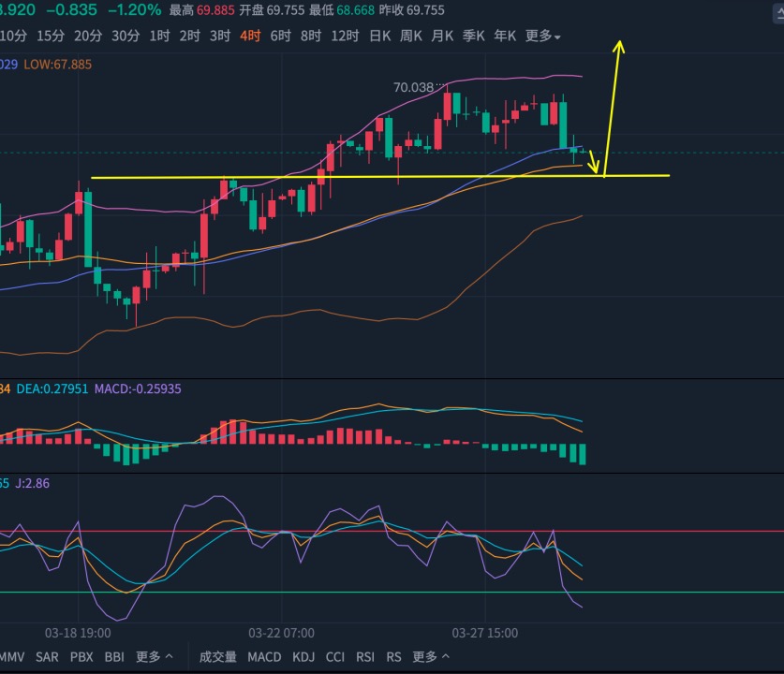The width and height of the screenshot is (784, 674).
Task: Click the 03-27 15:00 time label
Action: pos(485,633)
